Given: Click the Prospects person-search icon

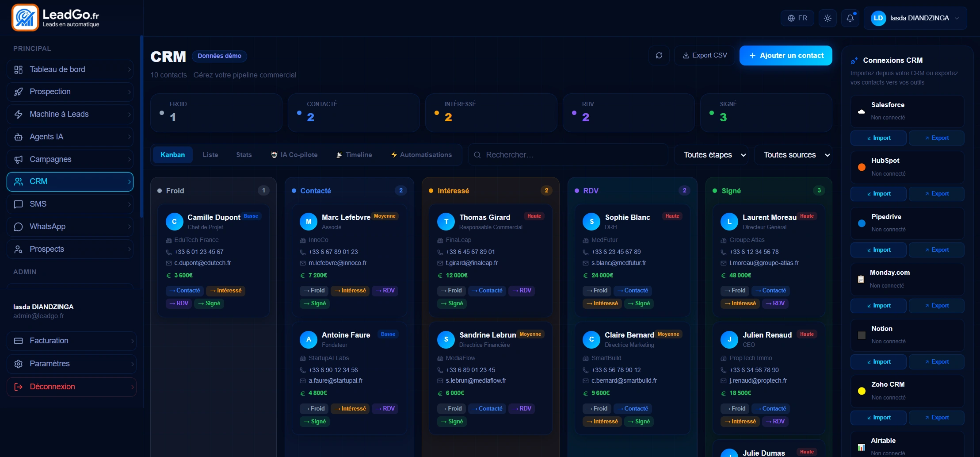Looking at the screenshot, I should click(x=18, y=249).
